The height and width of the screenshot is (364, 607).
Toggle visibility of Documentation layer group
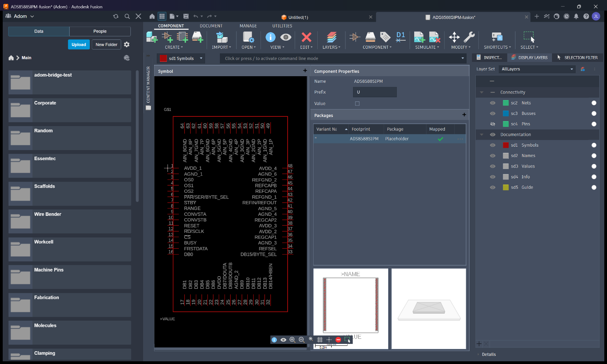click(492, 135)
